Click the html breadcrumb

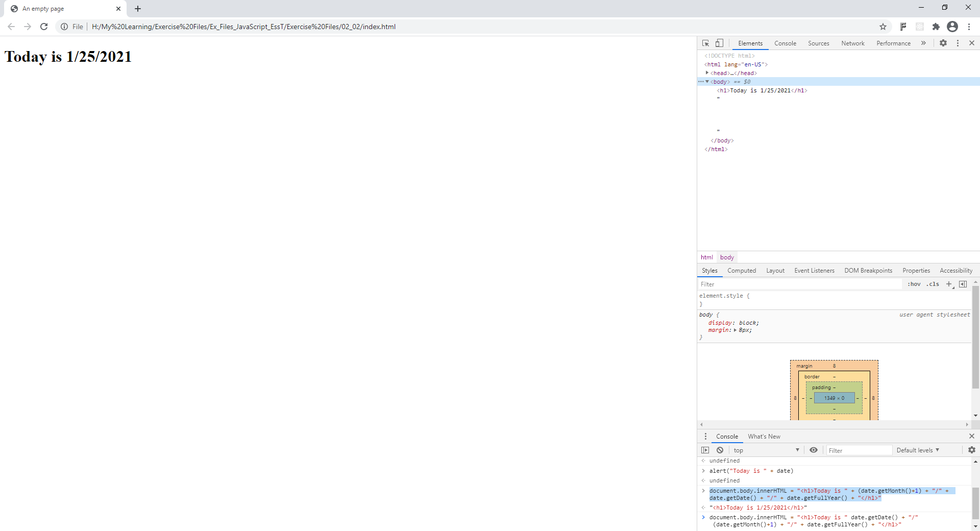pyautogui.click(x=707, y=257)
